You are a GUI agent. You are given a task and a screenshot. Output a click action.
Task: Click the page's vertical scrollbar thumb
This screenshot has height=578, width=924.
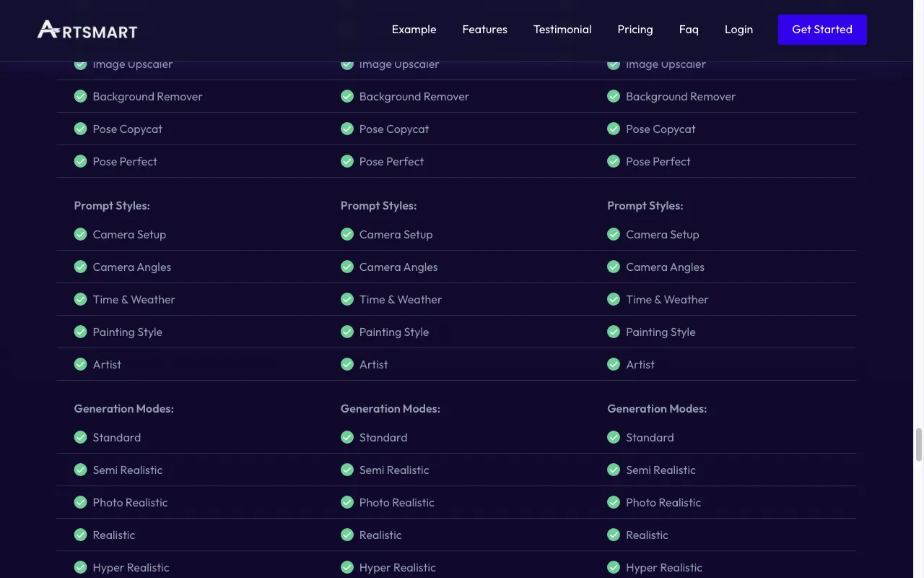(x=919, y=444)
